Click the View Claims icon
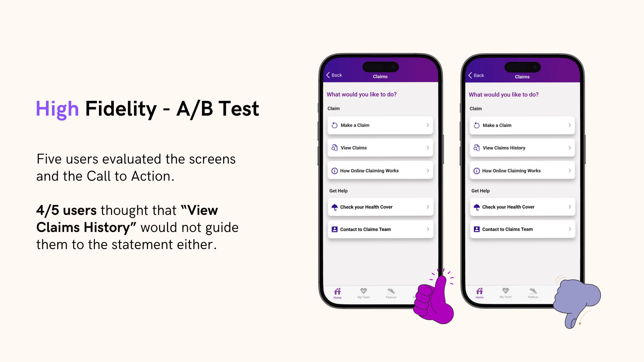The width and height of the screenshot is (644, 362). tap(335, 147)
